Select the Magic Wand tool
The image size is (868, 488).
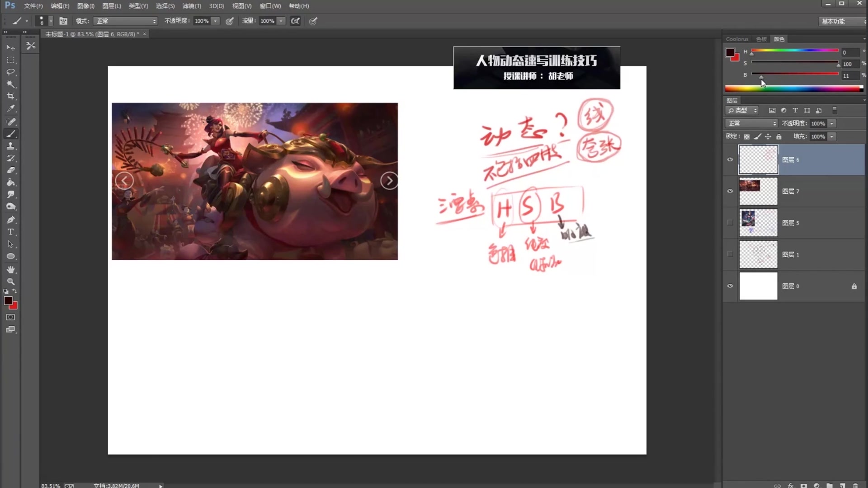(x=10, y=84)
